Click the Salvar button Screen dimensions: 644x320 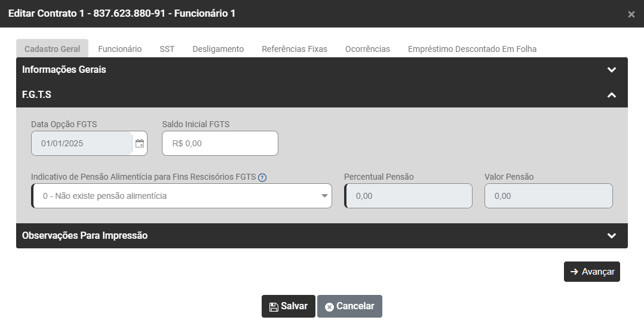coord(288,306)
